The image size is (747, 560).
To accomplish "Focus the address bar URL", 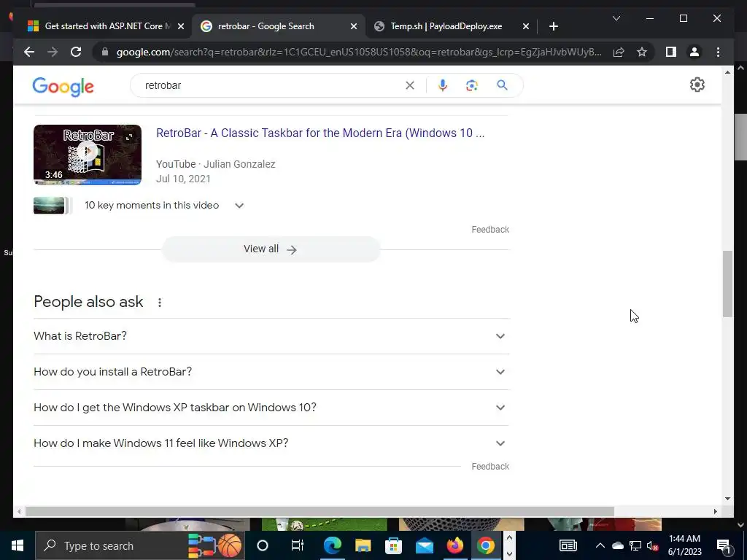I will tap(359, 52).
